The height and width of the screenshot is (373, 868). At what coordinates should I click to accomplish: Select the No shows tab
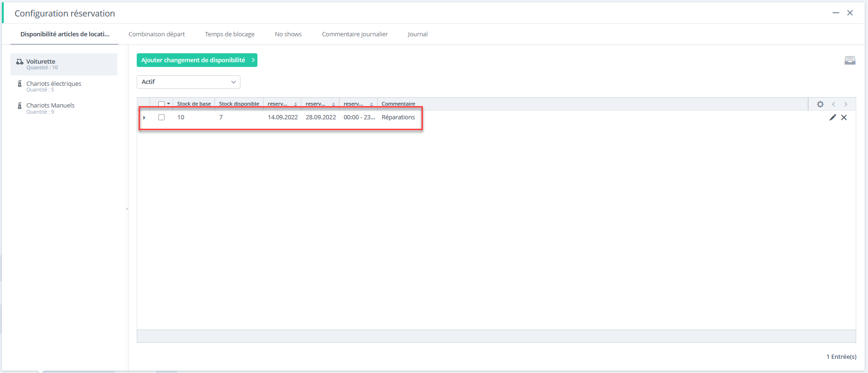click(288, 34)
